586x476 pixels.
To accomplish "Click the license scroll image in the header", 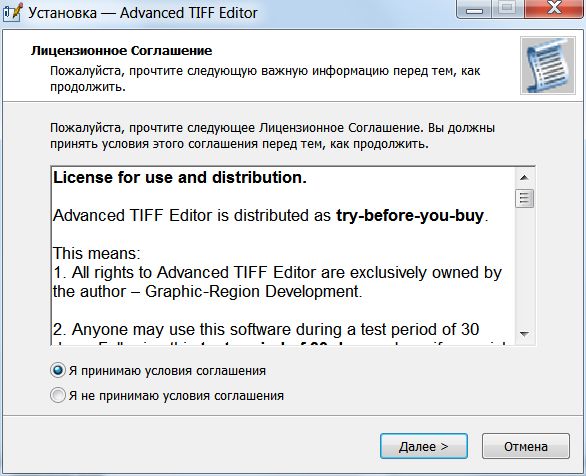I will click(x=548, y=65).
